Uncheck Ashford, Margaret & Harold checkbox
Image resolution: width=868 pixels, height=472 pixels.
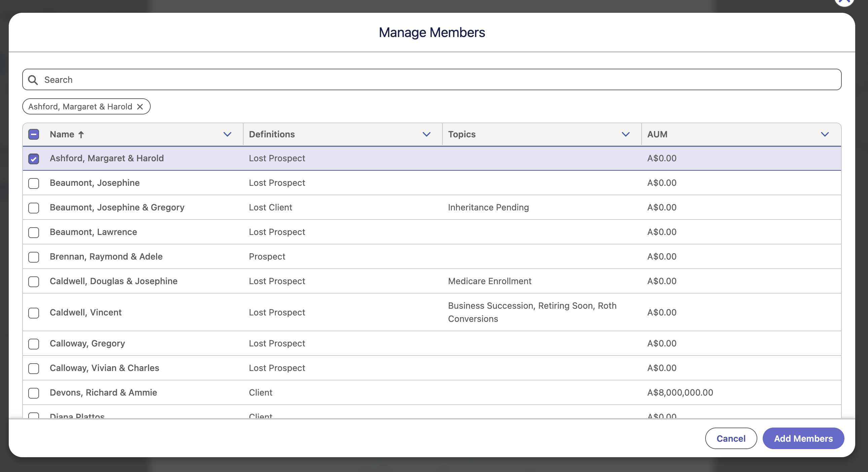pyautogui.click(x=34, y=159)
